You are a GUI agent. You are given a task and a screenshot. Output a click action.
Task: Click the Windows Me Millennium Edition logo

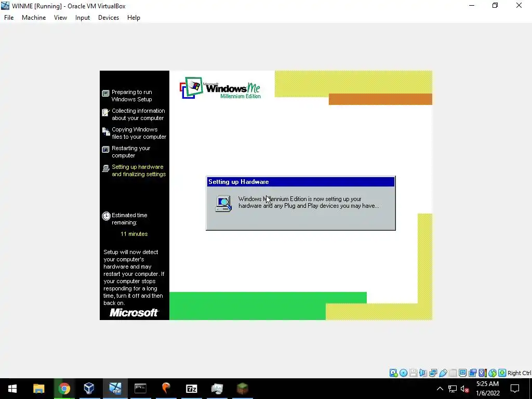pyautogui.click(x=220, y=88)
